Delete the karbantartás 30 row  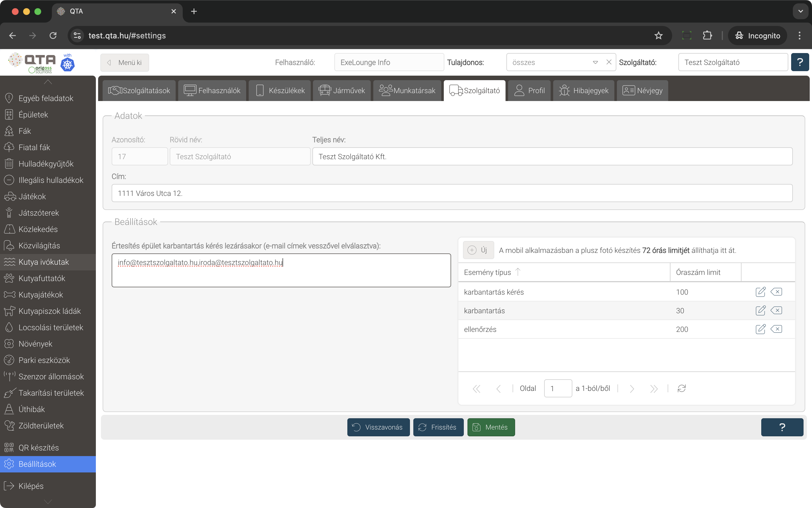click(776, 310)
